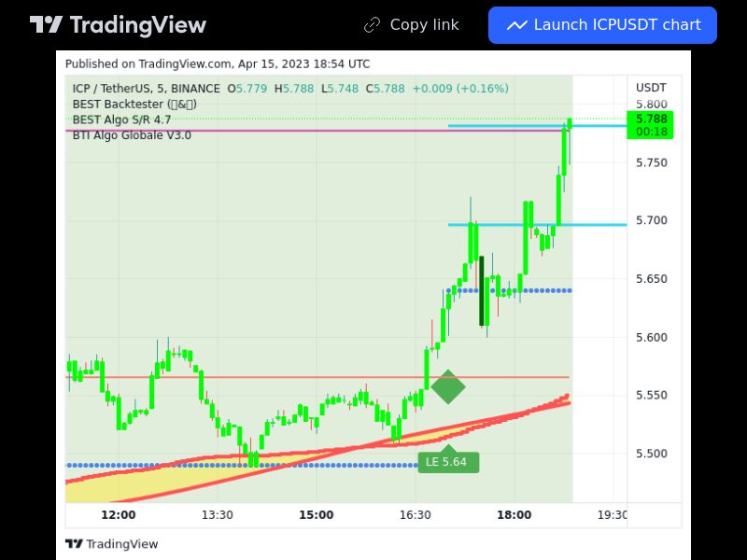Click the chain link icon
Viewport: 747px width, 560px height.
(372, 25)
